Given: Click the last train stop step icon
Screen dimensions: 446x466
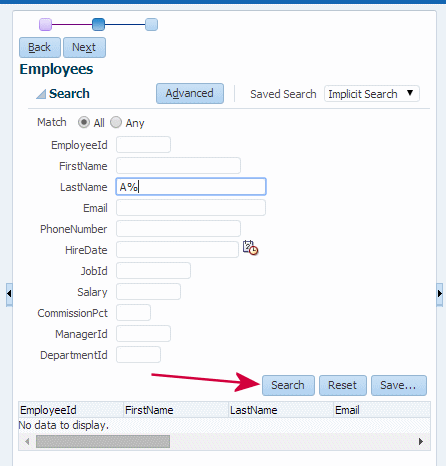Looking at the screenshot, I should point(151,24).
